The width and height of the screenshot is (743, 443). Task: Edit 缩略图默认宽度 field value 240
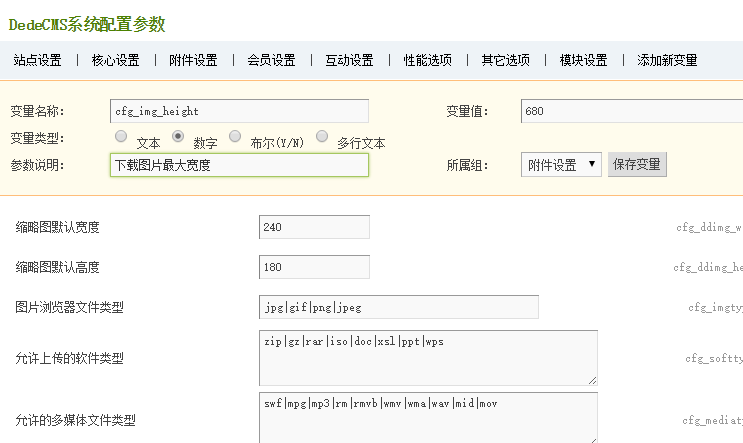pos(314,227)
